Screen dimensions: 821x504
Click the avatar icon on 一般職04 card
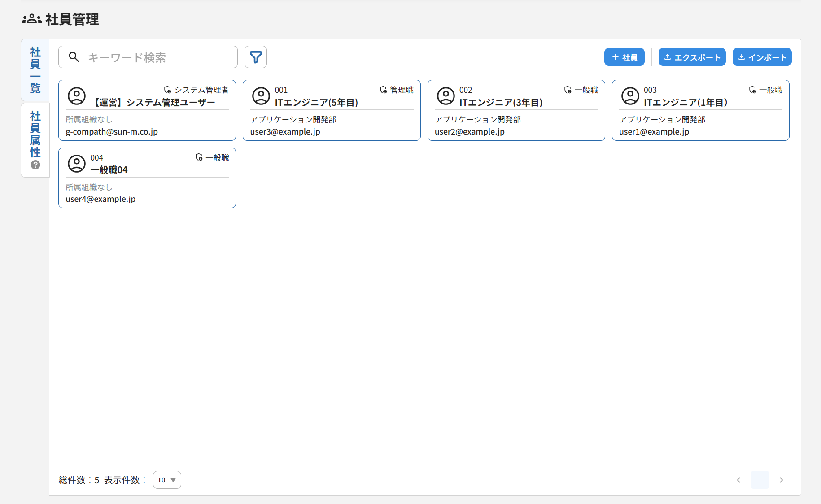pyautogui.click(x=77, y=164)
